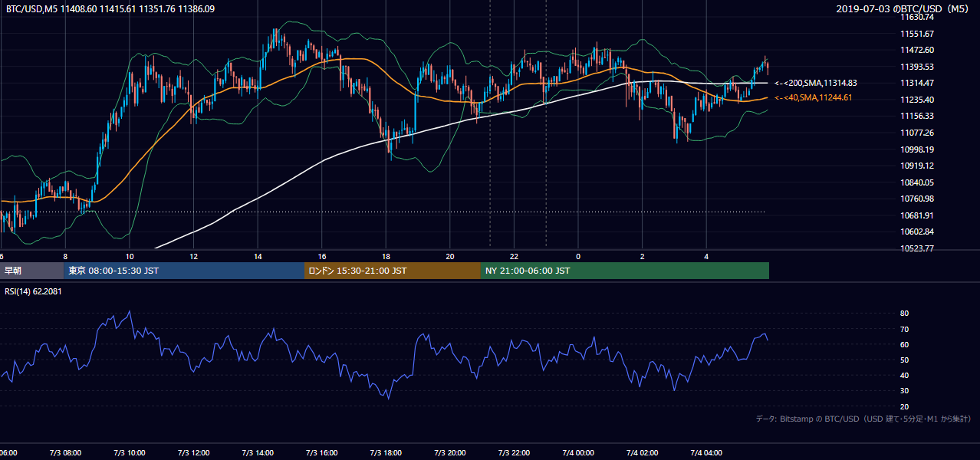
Task: Click the RSI scale value 60
Action: [x=905, y=344]
